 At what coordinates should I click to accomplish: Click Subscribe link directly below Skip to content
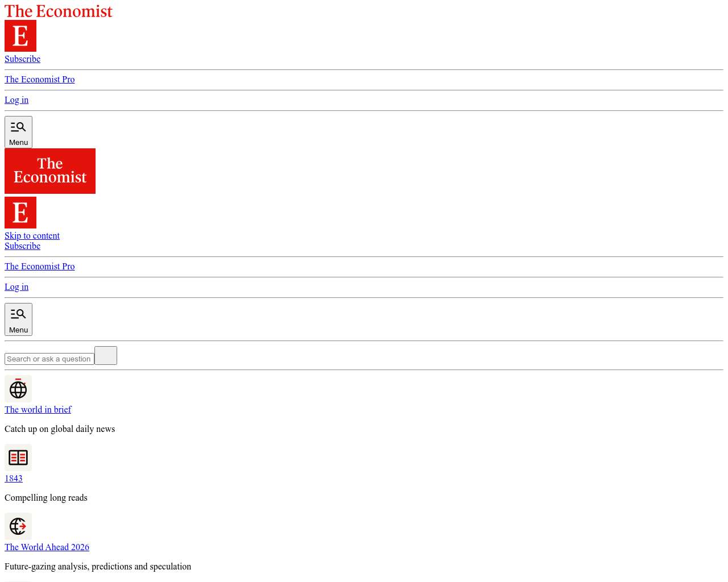[22, 246]
